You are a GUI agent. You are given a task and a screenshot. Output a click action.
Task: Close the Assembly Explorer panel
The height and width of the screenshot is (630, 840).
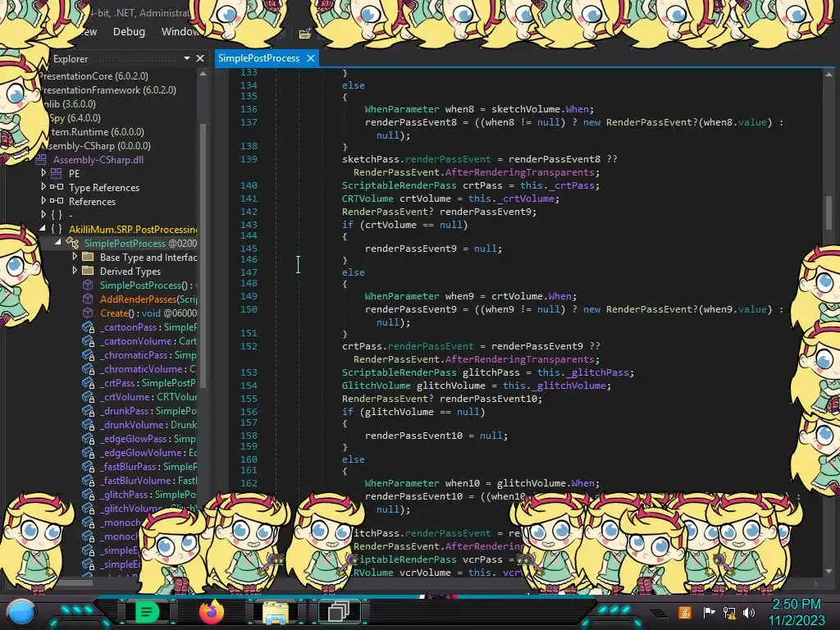coord(200,58)
